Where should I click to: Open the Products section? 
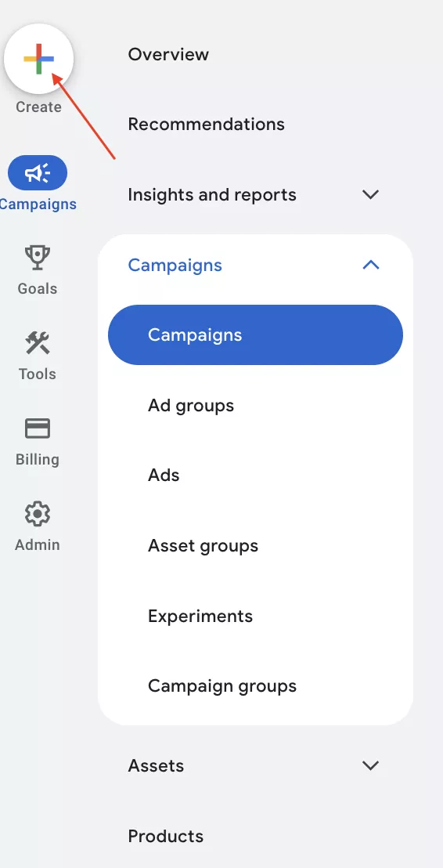166,836
